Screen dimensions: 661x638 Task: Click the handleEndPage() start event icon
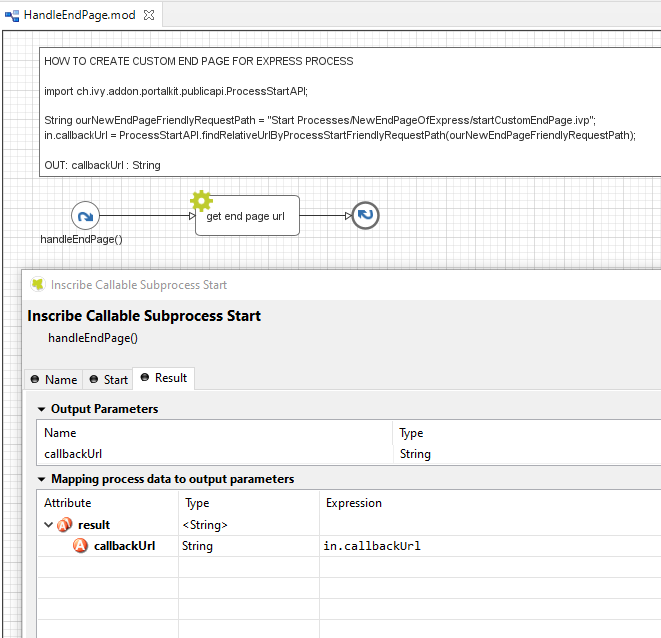[x=85, y=215]
